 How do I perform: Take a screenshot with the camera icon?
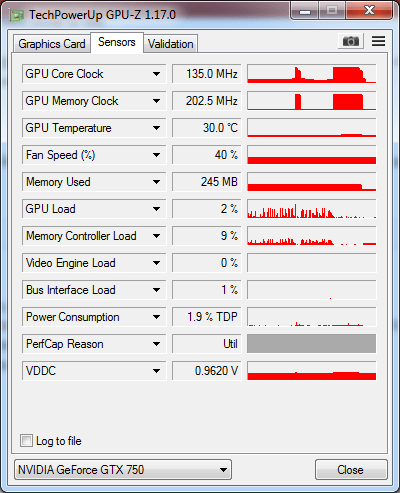tap(350, 41)
